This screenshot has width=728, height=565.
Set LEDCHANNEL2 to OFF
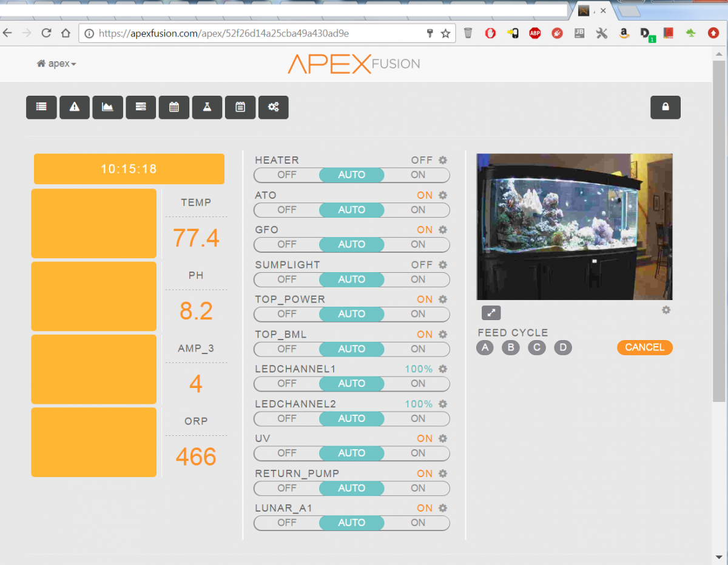[287, 418]
